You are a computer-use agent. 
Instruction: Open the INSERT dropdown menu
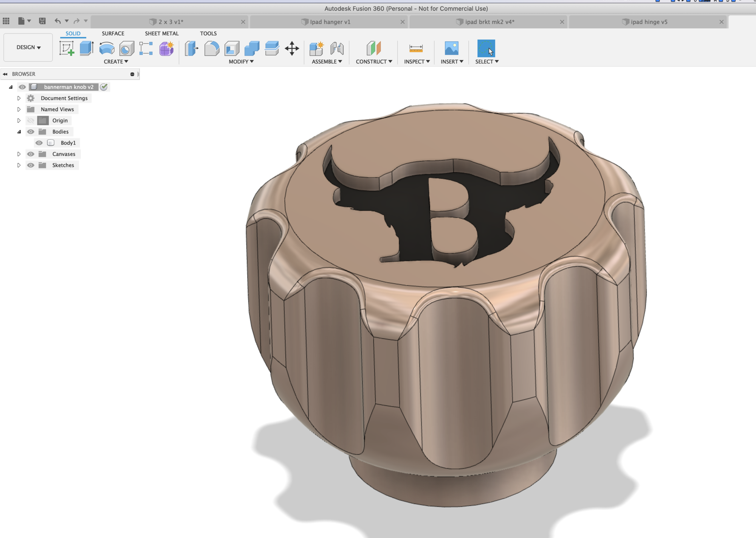tap(452, 61)
